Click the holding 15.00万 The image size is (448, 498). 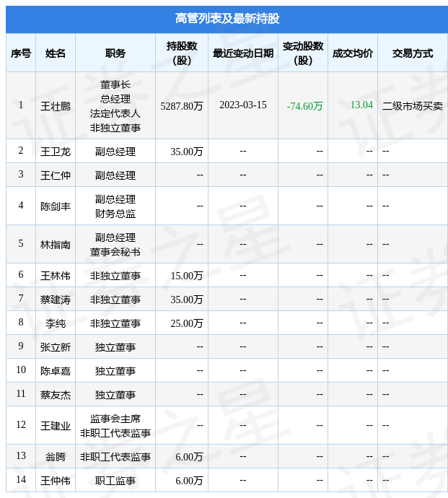(x=187, y=276)
